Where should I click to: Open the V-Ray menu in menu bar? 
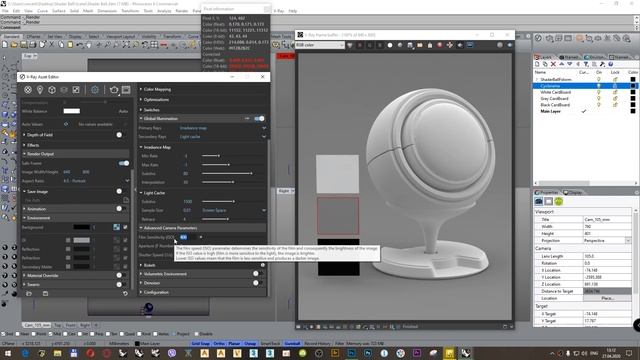[x=278, y=11]
